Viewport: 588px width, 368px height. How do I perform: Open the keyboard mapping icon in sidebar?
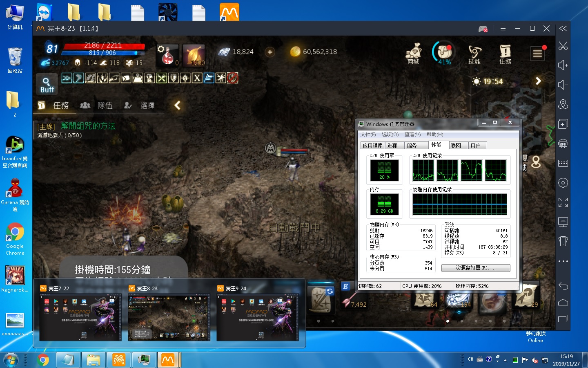563,164
